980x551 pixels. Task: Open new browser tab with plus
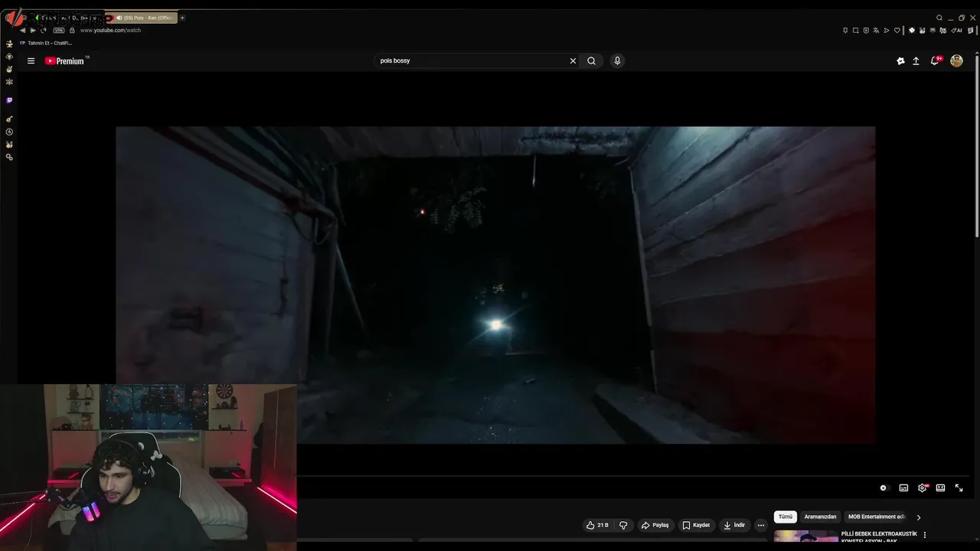click(182, 18)
